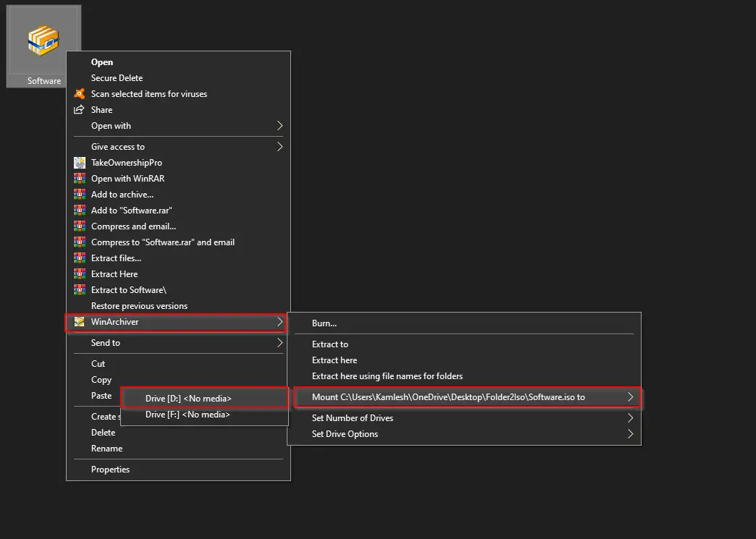Expand the Set Drive Options arrow
The width and height of the screenshot is (756, 539).
[x=630, y=433]
